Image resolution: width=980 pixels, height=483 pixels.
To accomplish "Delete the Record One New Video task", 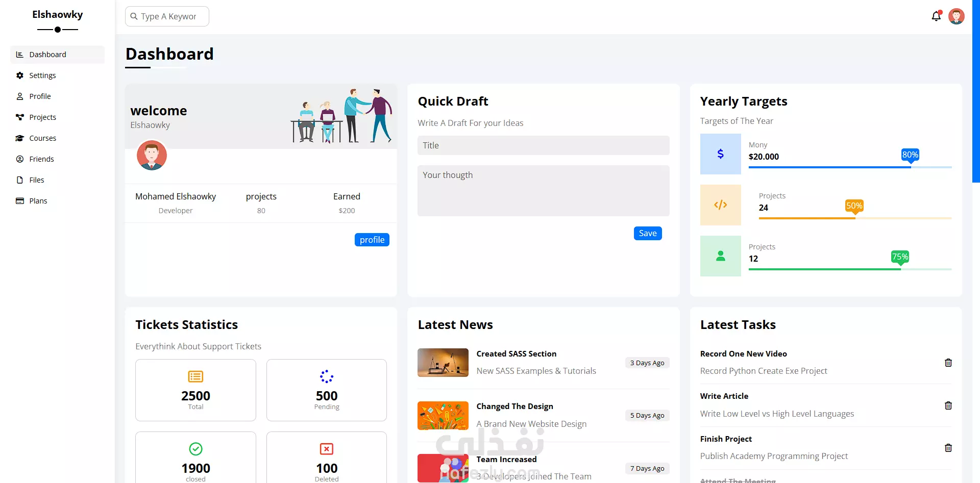I will click(x=948, y=363).
